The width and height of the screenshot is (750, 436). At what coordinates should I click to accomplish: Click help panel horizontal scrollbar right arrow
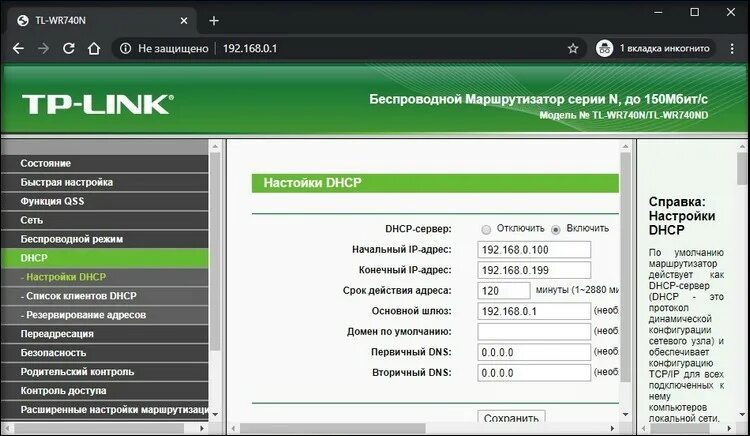point(729,428)
